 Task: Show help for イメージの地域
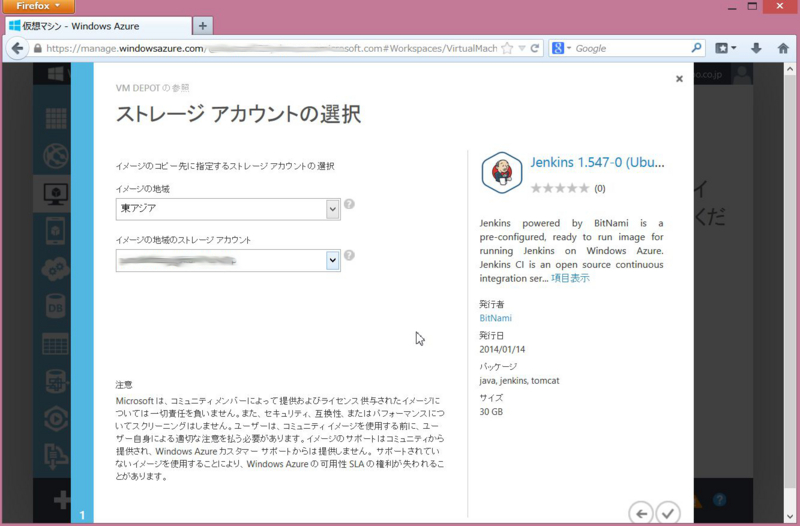click(349, 204)
